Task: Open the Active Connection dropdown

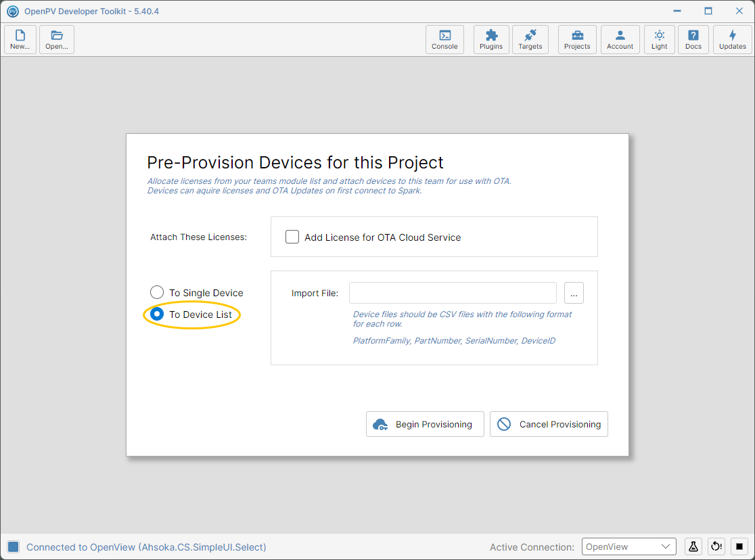Action: click(629, 546)
